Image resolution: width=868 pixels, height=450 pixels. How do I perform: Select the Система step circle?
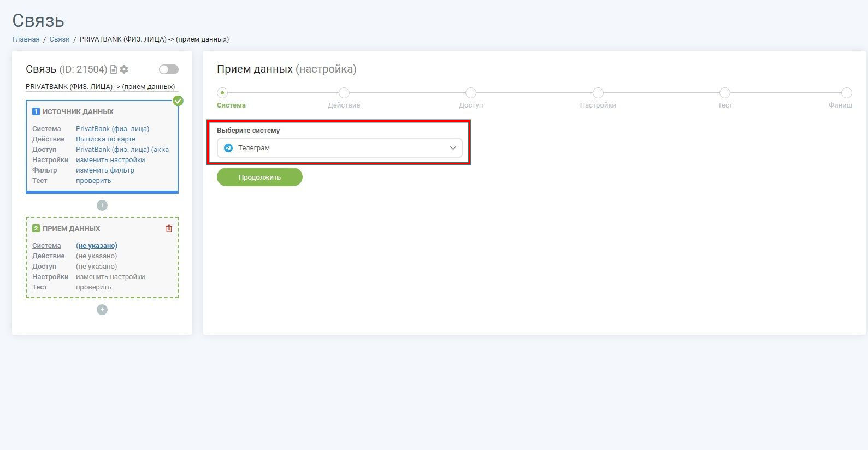coord(222,93)
